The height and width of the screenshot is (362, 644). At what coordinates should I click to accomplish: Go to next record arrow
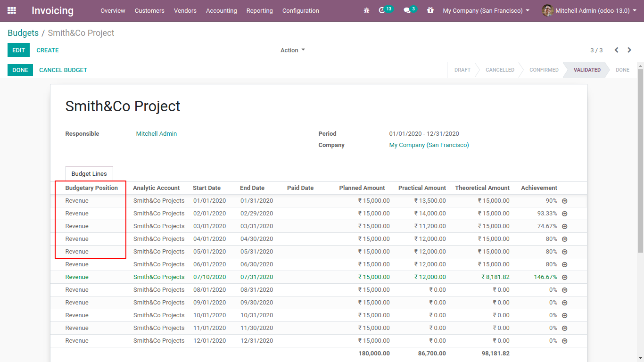tap(629, 50)
